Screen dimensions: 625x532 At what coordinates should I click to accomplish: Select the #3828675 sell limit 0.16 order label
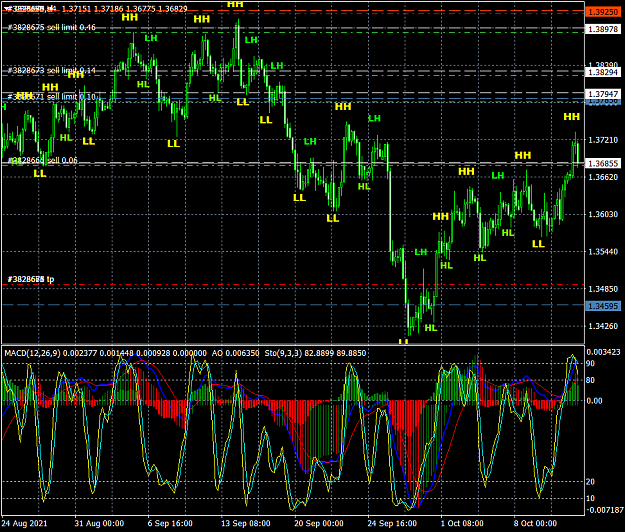coord(52,27)
